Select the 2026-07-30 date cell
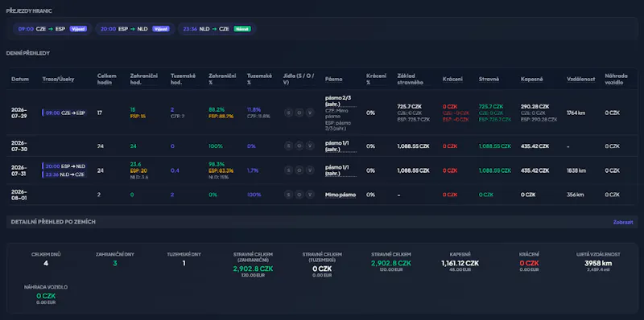 (x=19, y=146)
